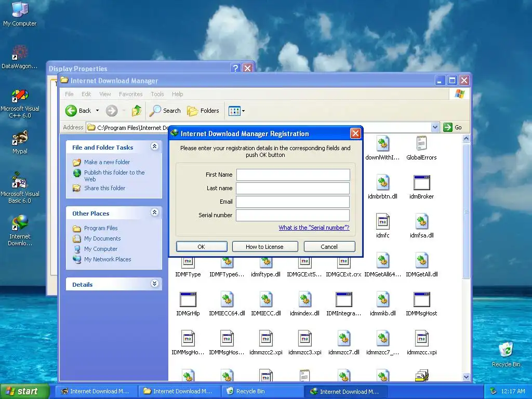
Task: Click the Views toolbar icon
Action: pyautogui.click(x=234, y=111)
